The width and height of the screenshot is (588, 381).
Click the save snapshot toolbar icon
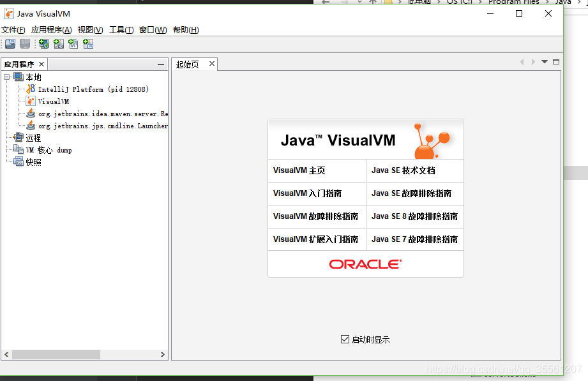coord(24,43)
